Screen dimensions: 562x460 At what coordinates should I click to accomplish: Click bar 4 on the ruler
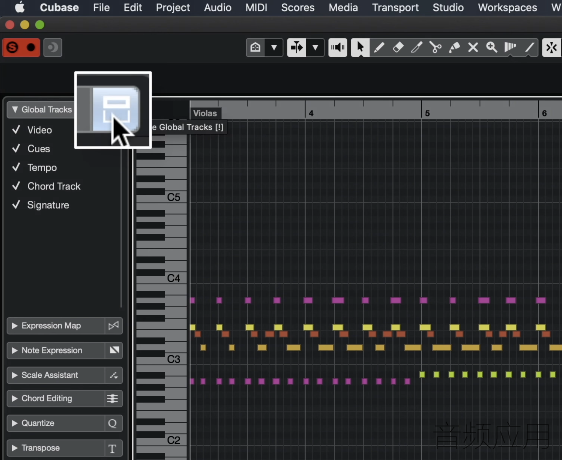[x=311, y=113]
